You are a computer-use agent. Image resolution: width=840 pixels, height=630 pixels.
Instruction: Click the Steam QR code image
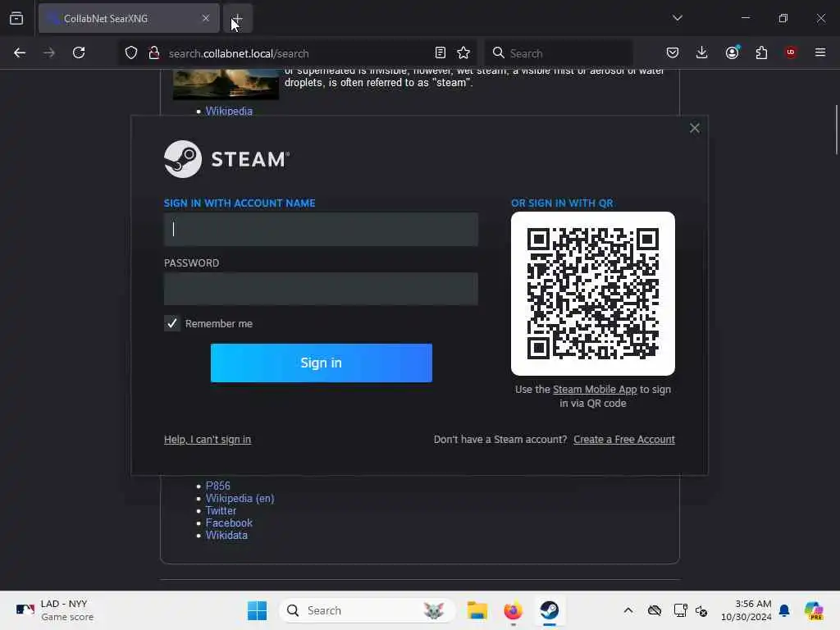[593, 294]
